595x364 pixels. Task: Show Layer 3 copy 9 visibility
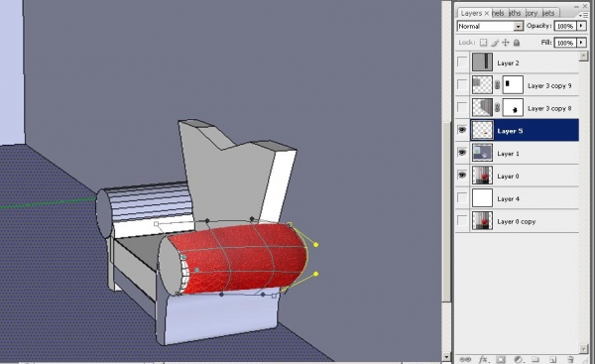pos(462,84)
